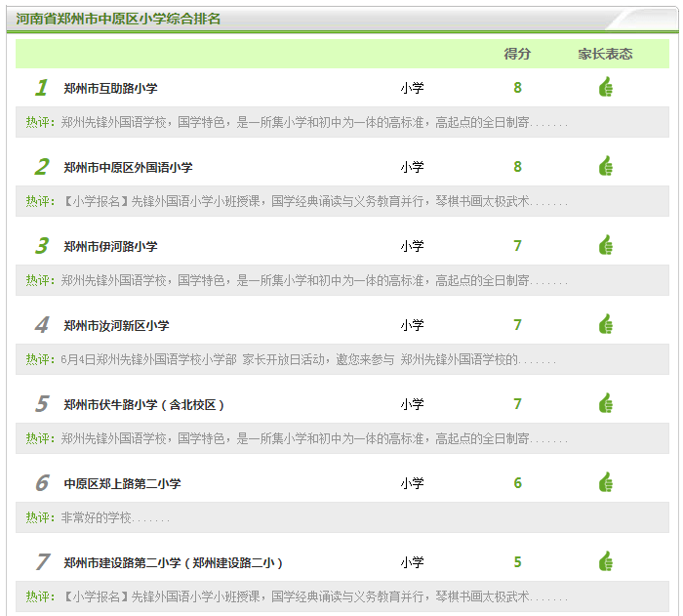Screen dimensions: 683x616
Task: Click rank number 2 badge
Action: coord(42,167)
